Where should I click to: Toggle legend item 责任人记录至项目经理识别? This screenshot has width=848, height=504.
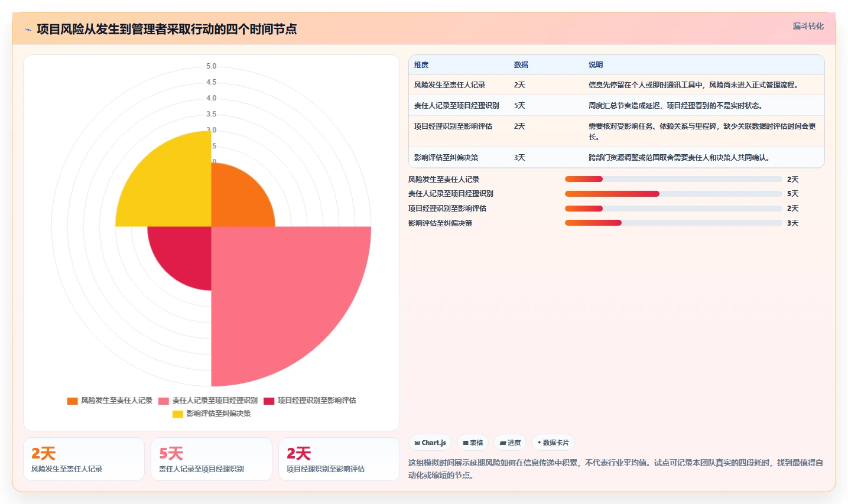(207, 401)
